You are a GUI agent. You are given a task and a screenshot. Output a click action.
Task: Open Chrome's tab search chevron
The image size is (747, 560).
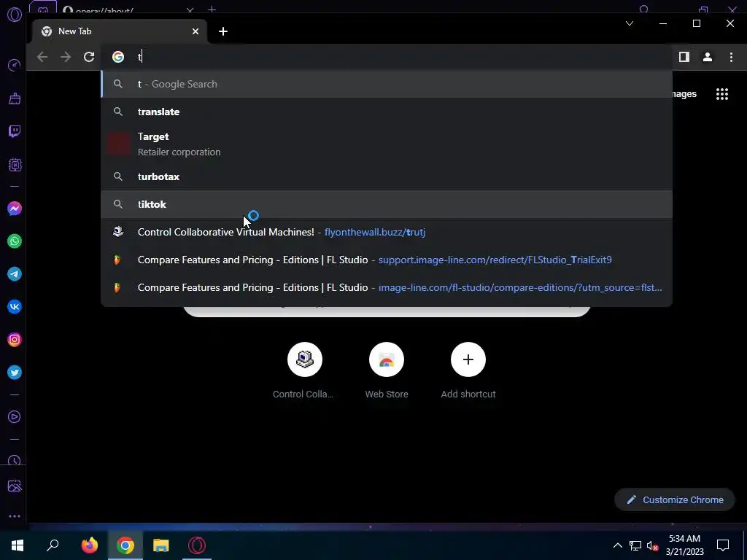click(630, 23)
